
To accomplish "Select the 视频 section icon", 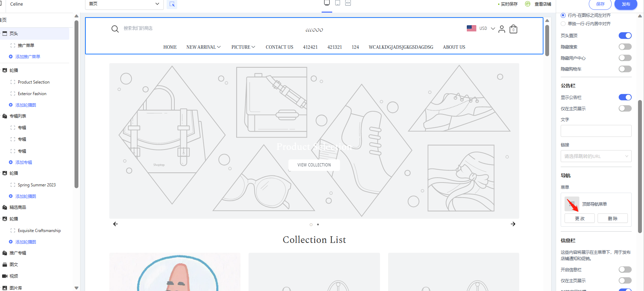I will [5, 276].
